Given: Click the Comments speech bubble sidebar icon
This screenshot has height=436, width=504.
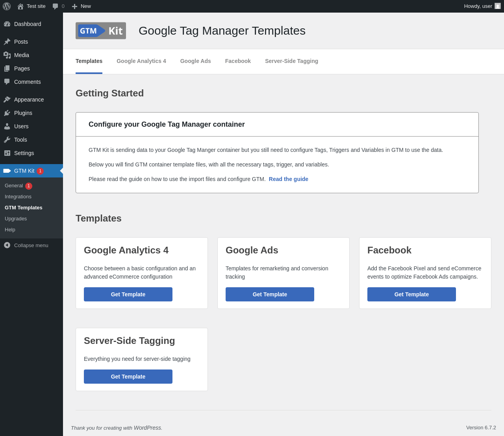Looking at the screenshot, I should (7, 82).
